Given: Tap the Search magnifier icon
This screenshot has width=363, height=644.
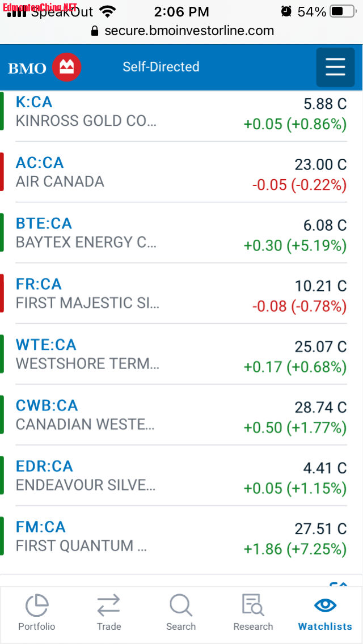Looking at the screenshot, I should 181,605.
